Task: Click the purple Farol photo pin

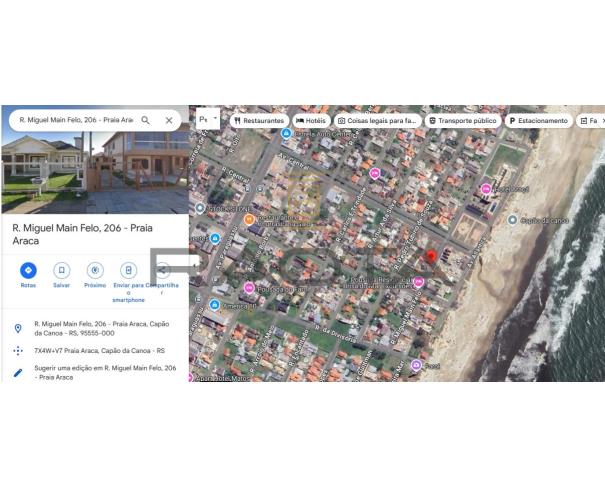Action: pyautogui.click(x=416, y=365)
